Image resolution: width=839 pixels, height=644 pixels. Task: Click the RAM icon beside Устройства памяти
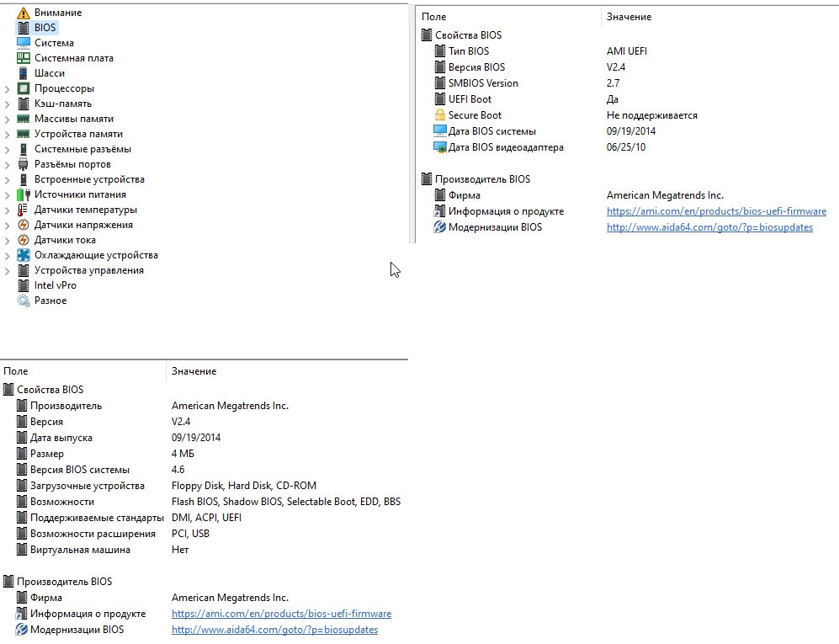pyautogui.click(x=23, y=134)
